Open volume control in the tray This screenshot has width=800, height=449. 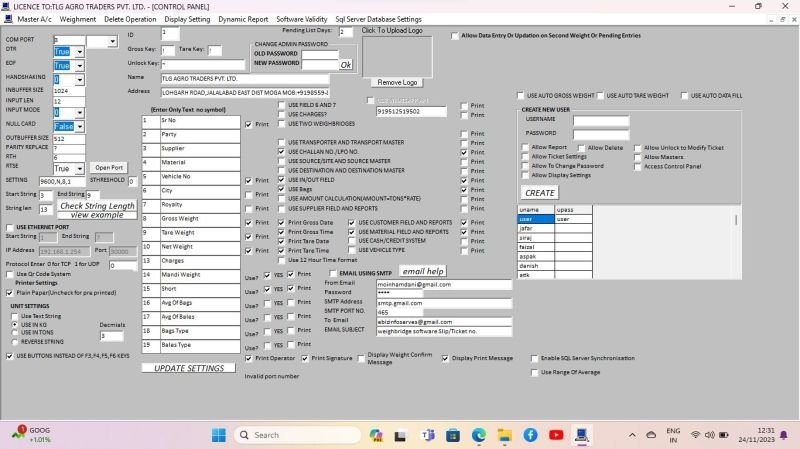(709, 435)
